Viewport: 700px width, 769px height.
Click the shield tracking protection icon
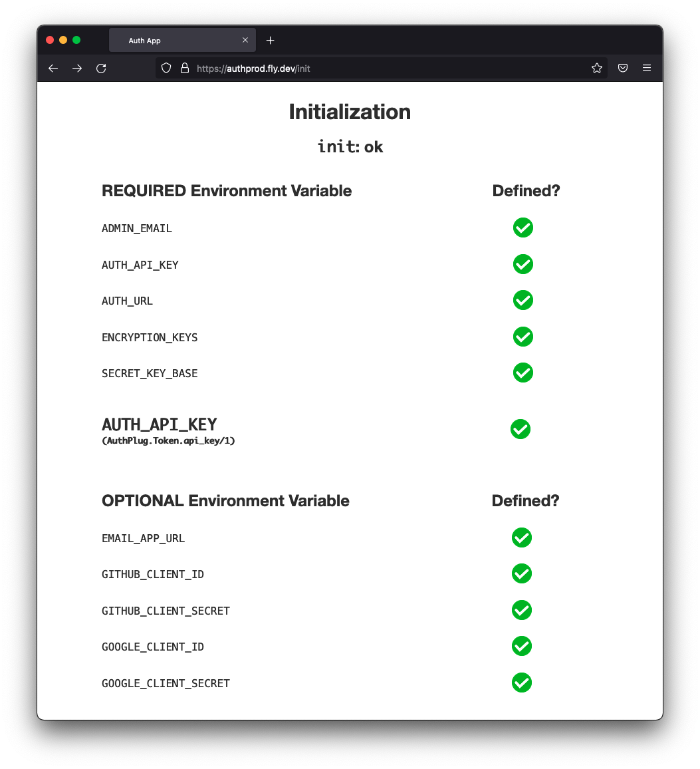click(x=166, y=68)
